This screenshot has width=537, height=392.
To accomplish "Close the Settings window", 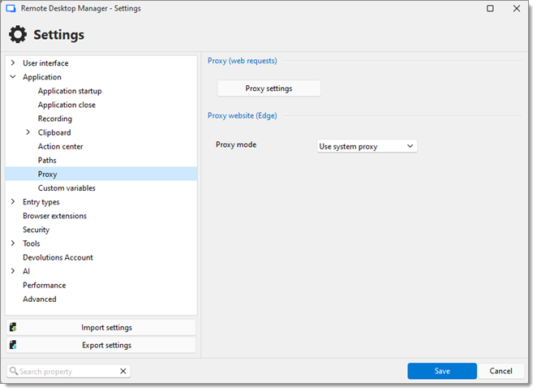I will (x=517, y=8).
